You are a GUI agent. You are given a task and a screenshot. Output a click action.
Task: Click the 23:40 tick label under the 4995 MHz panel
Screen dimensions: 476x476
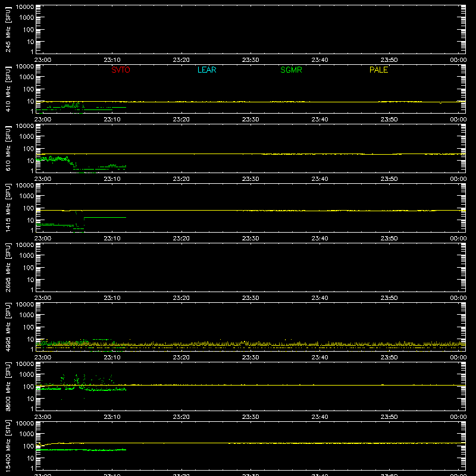(x=320, y=358)
